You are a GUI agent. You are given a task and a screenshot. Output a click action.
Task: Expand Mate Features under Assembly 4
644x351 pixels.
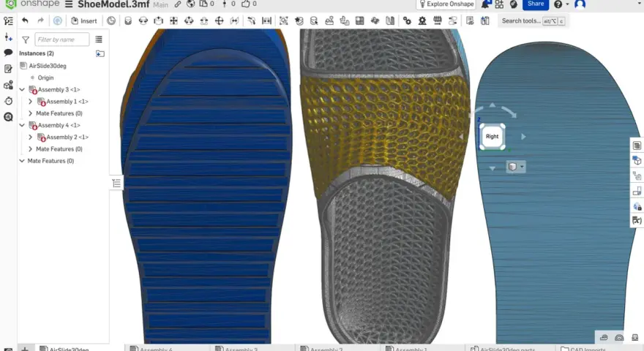pos(31,149)
